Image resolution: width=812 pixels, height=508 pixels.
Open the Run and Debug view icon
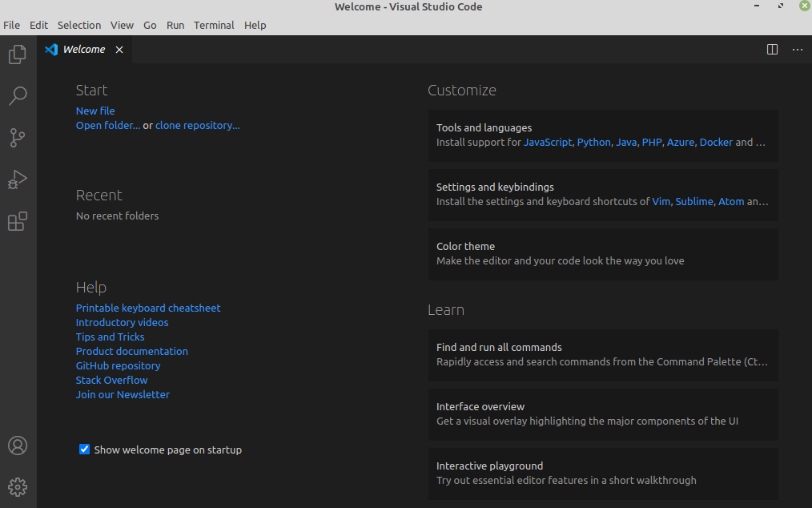[18, 179]
